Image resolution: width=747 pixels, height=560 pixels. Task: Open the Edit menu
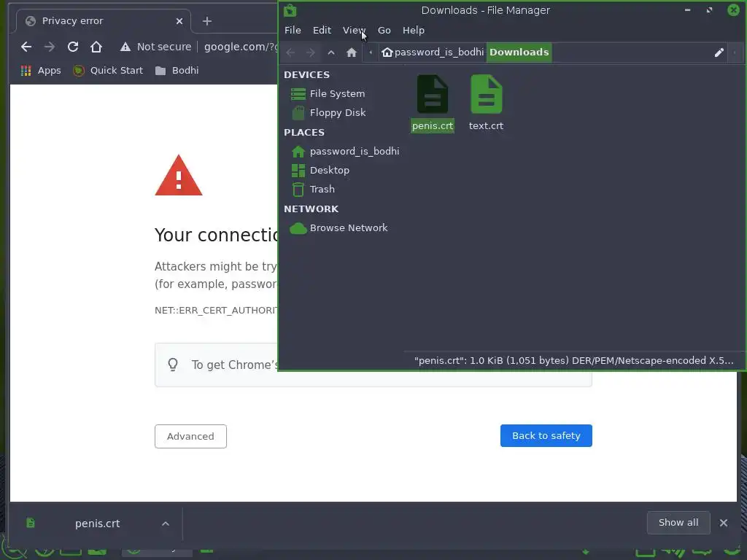(x=322, y=31)
